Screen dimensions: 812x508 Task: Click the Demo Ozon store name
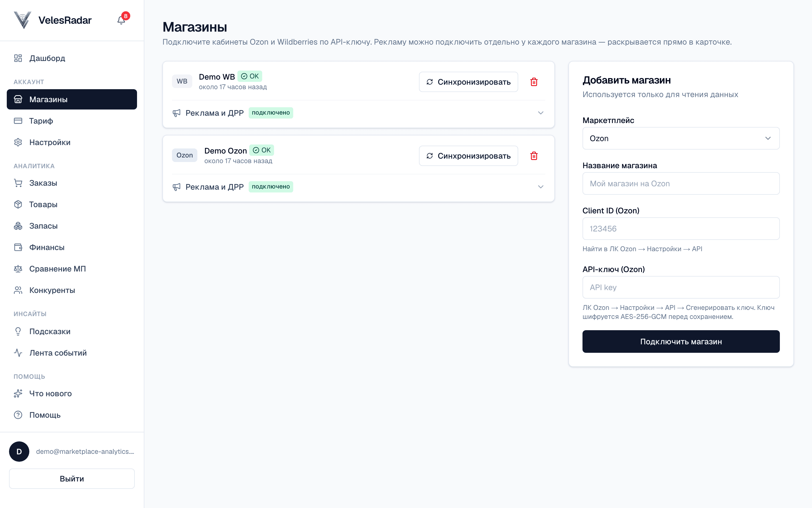226,151
